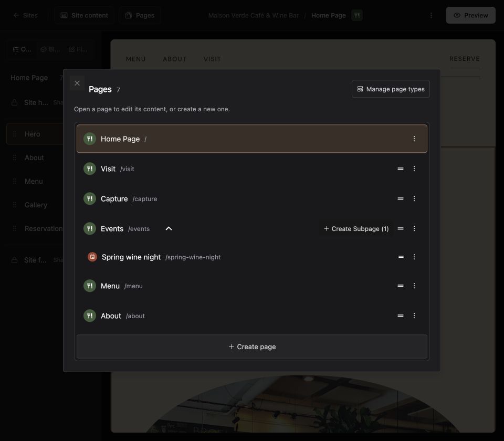Close the Pages dialog with X icon
The image size is (504, 441).
click(x=77, y=83)
